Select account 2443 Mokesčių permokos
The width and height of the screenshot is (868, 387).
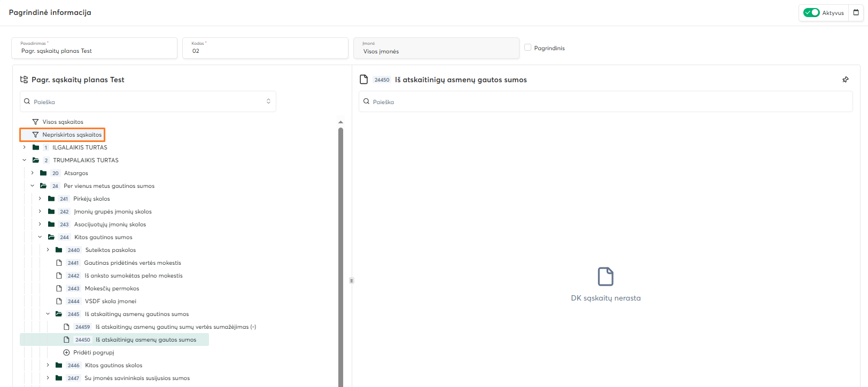(112, 288)
